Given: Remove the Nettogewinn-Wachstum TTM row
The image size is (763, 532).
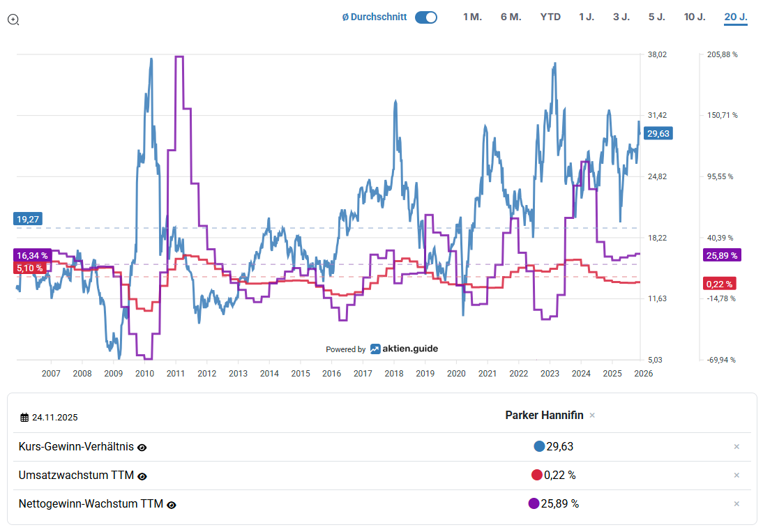Looking at the screenshot, I should [x=736, y=504].
